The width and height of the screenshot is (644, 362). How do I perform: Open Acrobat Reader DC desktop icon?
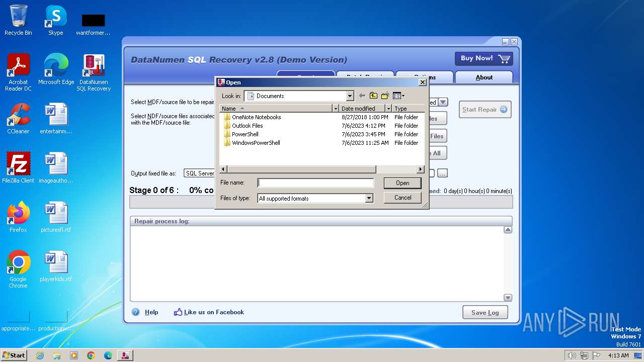coord(18,72)
